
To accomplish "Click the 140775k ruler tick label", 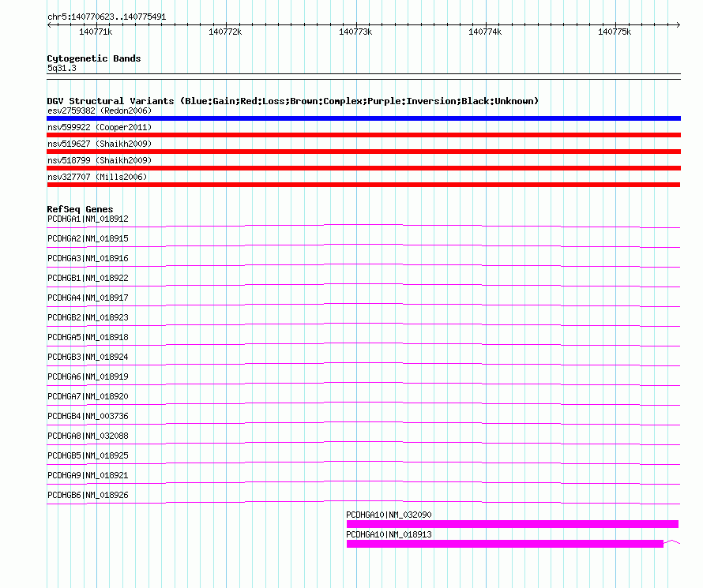I will pos(615,32).
